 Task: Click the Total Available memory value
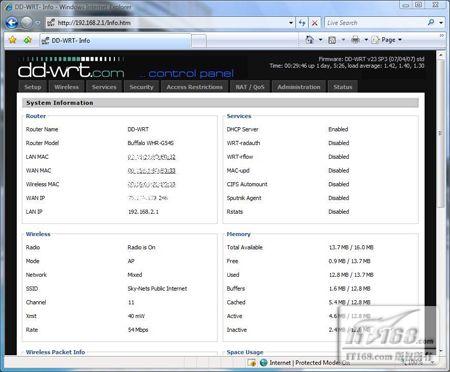[x=351, y=247]
